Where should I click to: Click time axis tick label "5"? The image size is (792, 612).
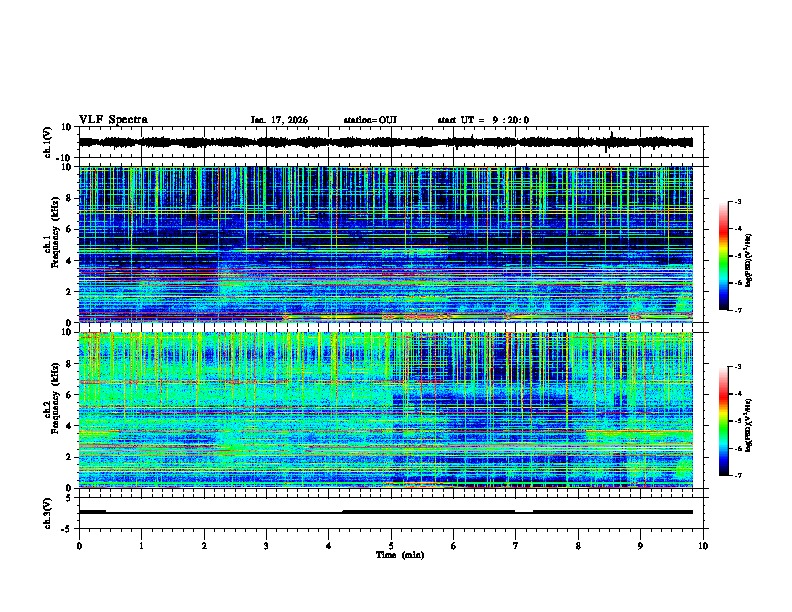point(391,546)
